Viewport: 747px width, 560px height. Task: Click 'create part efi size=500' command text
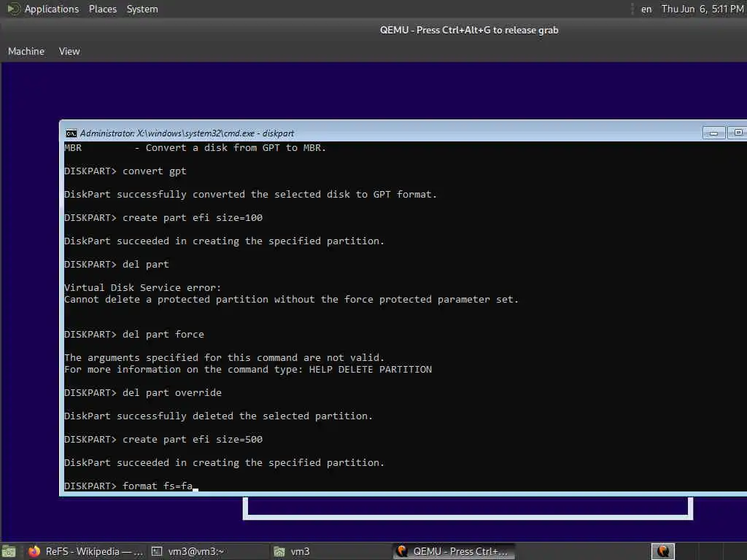click(193, 440)
